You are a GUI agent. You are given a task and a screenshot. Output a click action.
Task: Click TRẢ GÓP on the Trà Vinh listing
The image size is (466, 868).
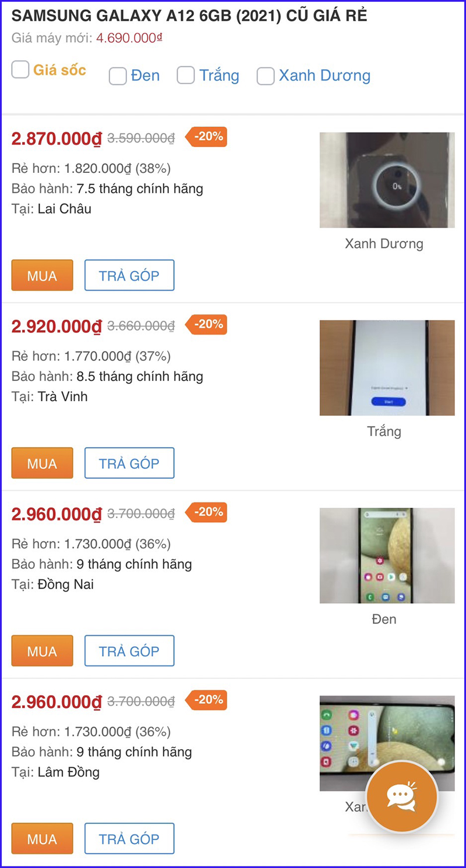click(129, 463)
